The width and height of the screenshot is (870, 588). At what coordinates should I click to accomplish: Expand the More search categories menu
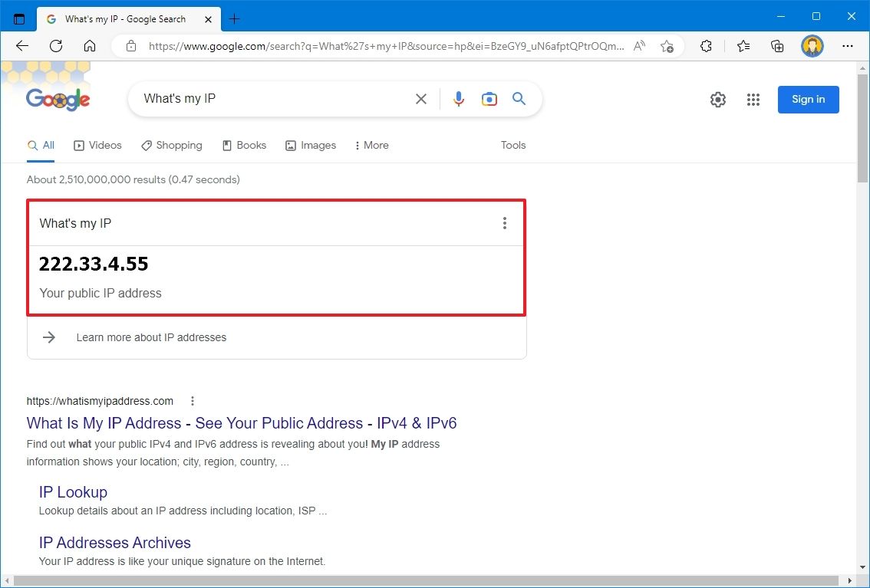(371, 145)
